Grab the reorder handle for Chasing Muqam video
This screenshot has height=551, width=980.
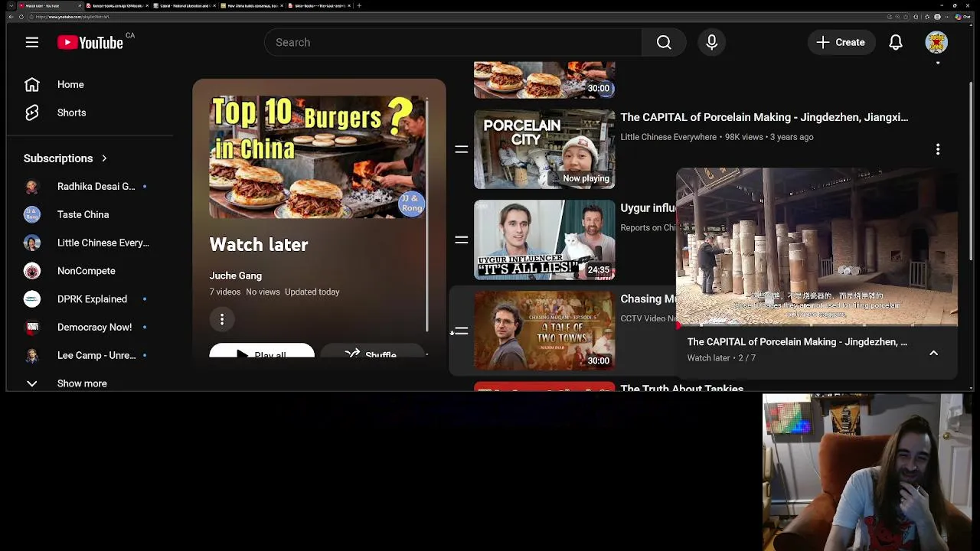461,331
